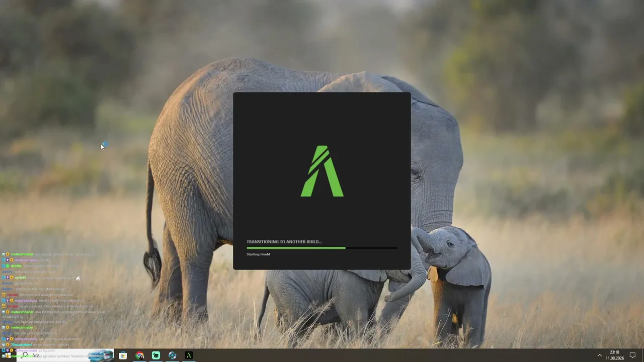Image resolution: width=644 pixels, height=362 pixels.
Task: Click the "Starting FiveM" status text
Action: [258, 254]
